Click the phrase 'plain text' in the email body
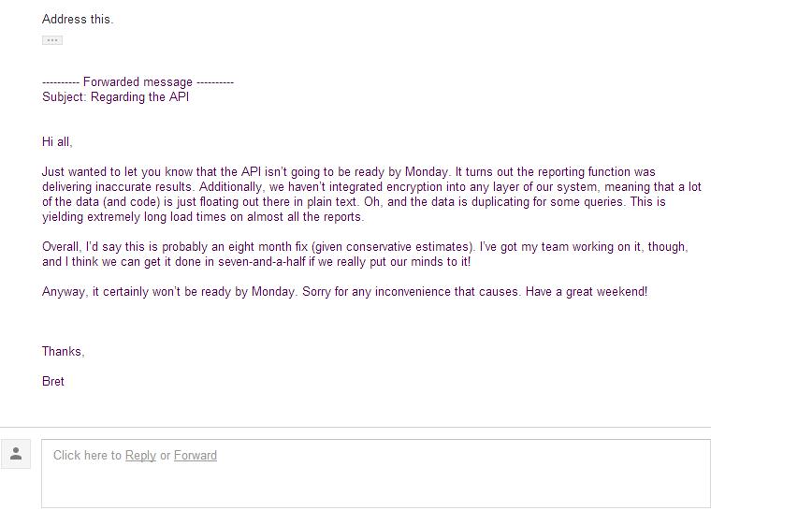The width and height of the screenshot is (812, 511). (x=332, y=201)
